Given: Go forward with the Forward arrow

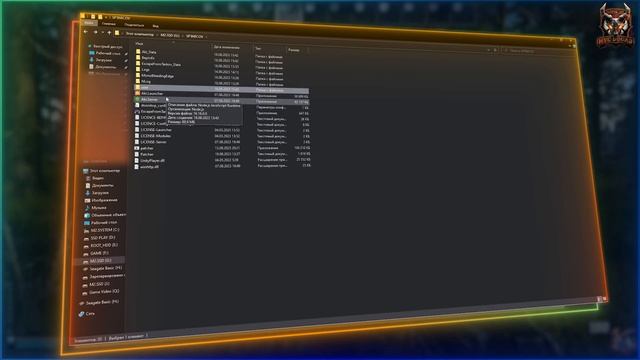Looking at the screenshot, I should (x=95, y=32).
